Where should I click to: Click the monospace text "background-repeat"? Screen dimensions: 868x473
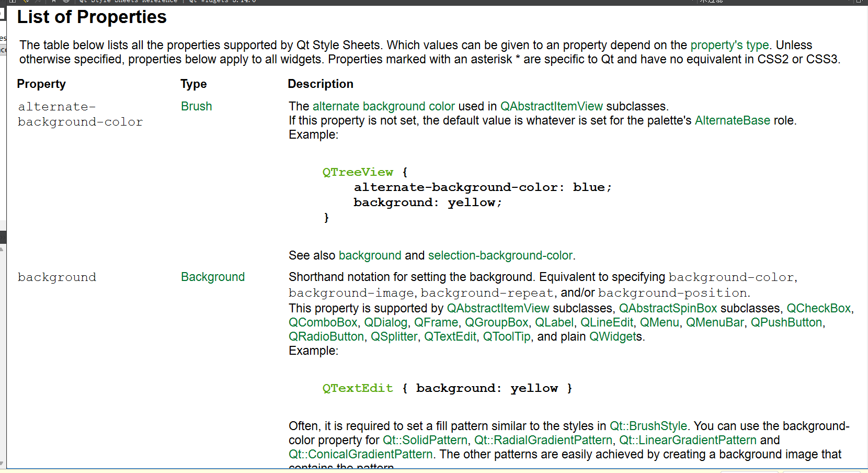tap(487, 293)
